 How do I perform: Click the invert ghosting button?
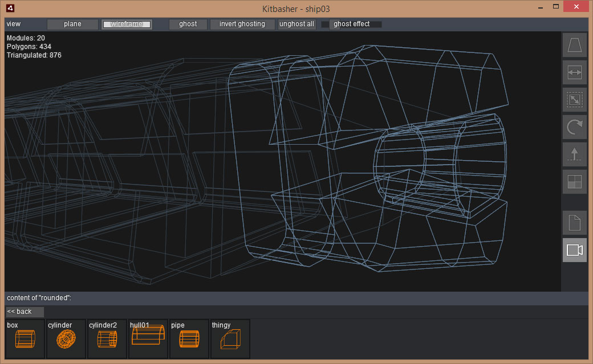pyautogui.click(x=242, y=24)
